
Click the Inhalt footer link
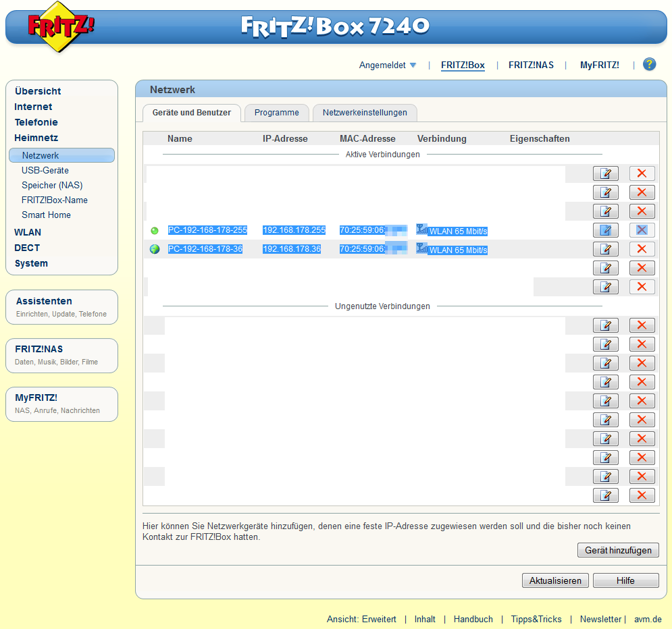(x=425, y=619)
